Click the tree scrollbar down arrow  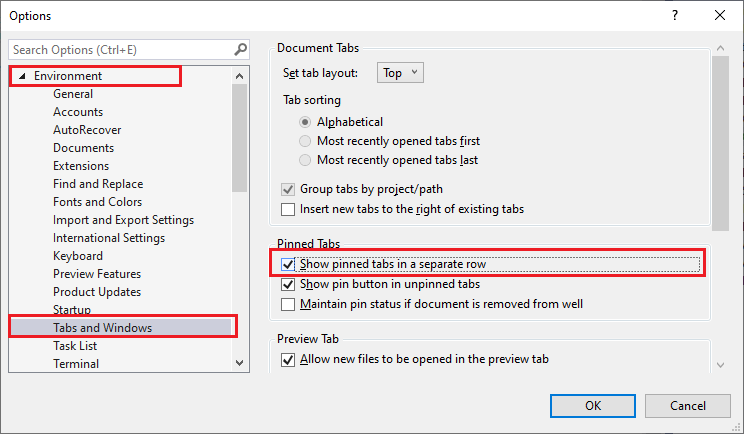pos(240,363)
